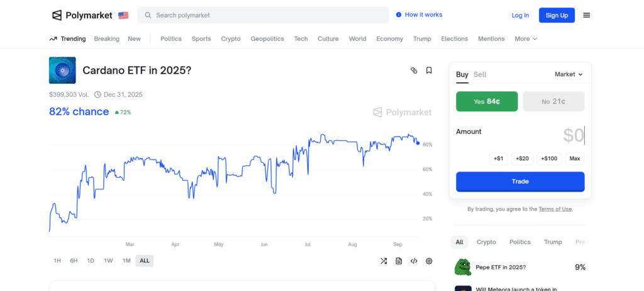This screenshot has width=644, height=291.
Task: Go to Sports category
Action: pyautogui.click(x=201, y=39)
